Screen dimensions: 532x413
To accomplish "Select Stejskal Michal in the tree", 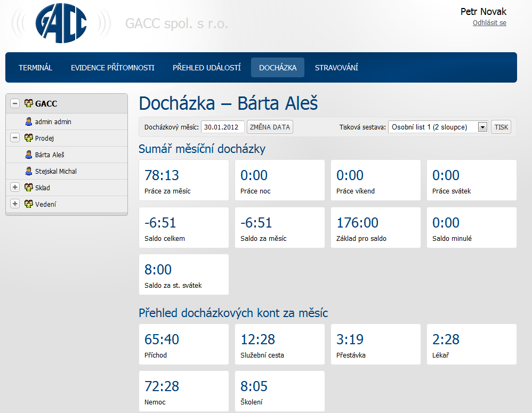I will 55,171.
